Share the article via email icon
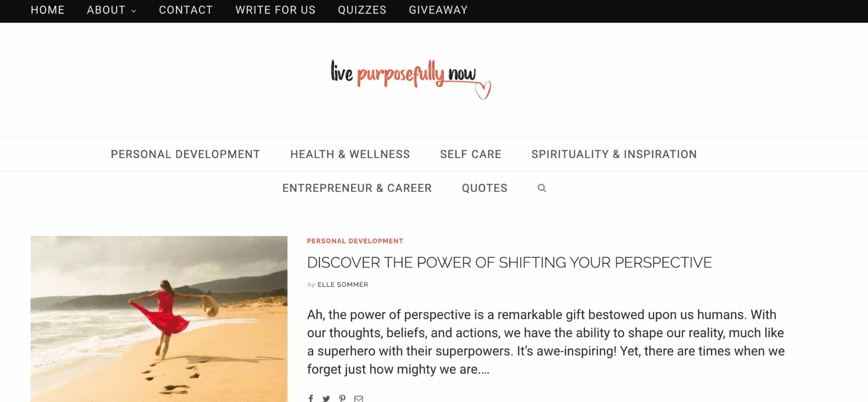The width and height of the screenshot is (868, 402). (359, 398)
